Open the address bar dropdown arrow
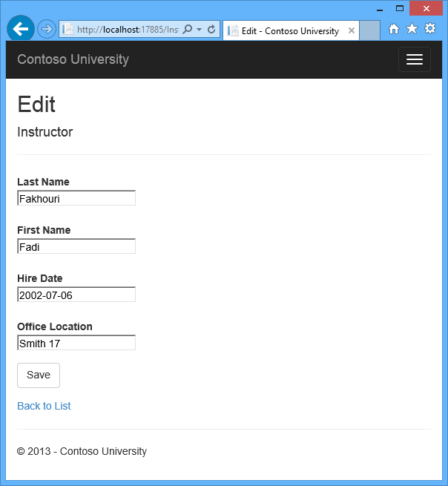448x486 pixels. [200, 30]
